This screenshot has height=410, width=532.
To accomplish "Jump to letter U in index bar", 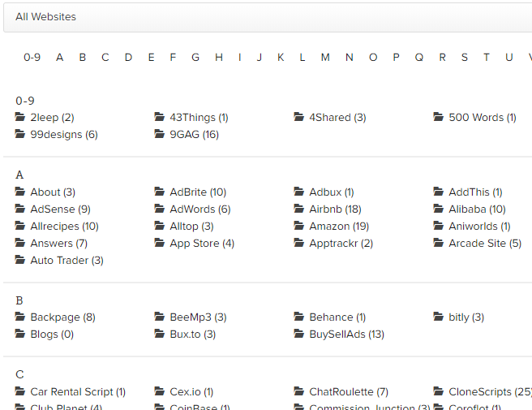I will 509,58.
